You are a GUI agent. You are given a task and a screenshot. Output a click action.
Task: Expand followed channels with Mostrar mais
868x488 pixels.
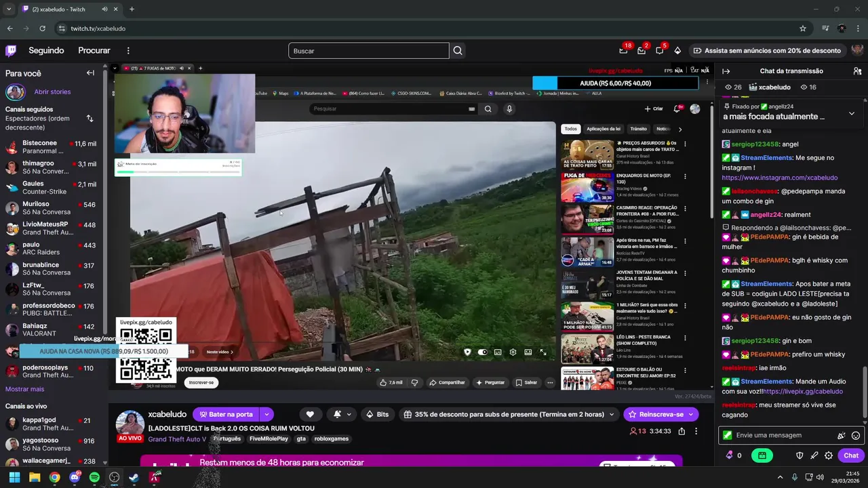[24, 389]
